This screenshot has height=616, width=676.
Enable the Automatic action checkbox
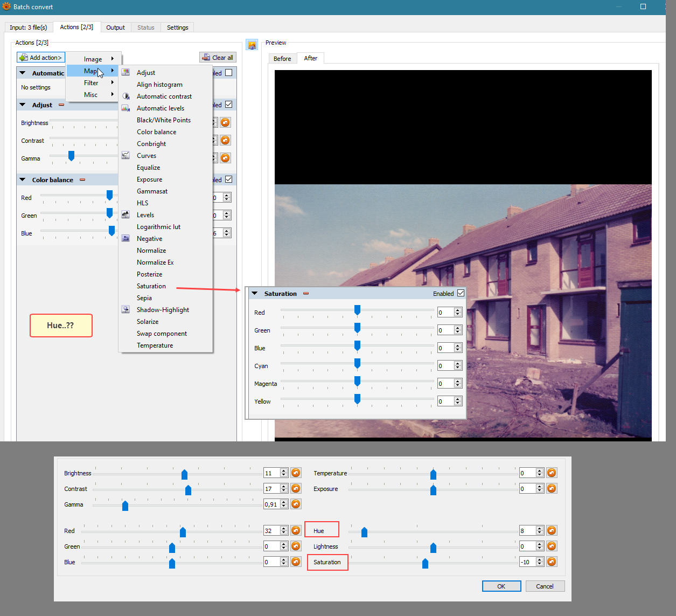[x=229, y=73]
